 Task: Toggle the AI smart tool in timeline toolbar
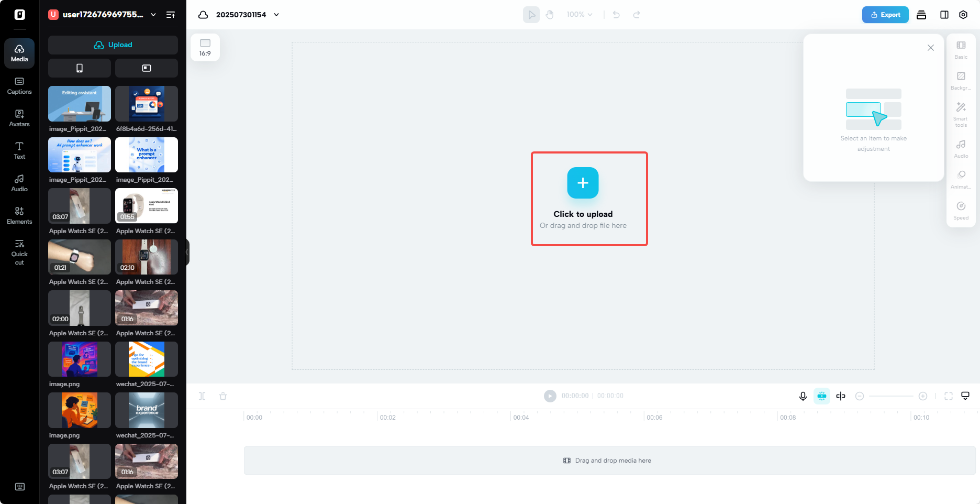[x=822, y=396]
